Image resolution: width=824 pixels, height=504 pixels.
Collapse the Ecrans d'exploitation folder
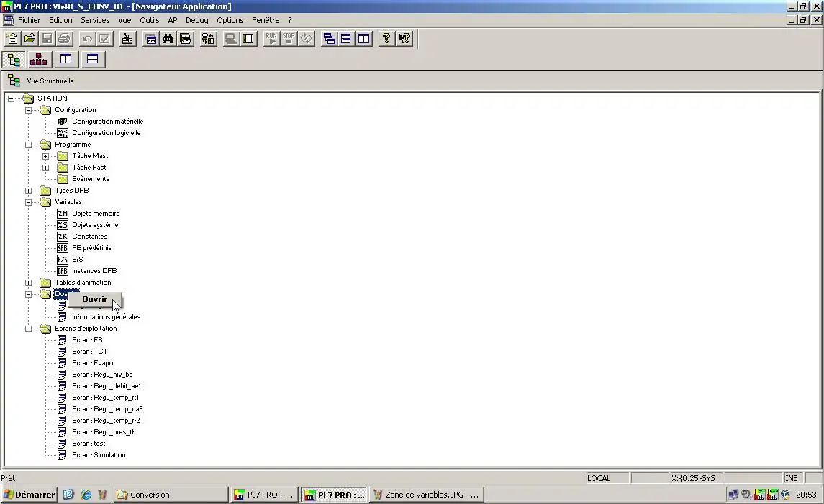pyautogui.click(x=28, y=329)
